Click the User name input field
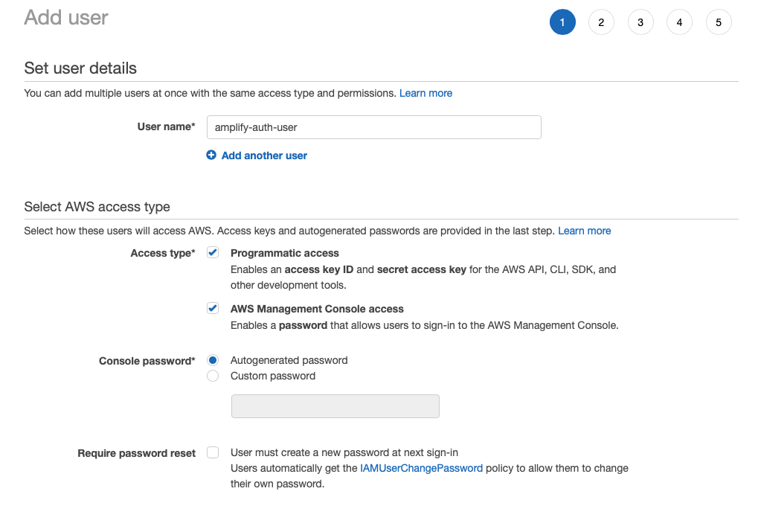This screenshot has height=532, width=758. [x=373, y=126]
